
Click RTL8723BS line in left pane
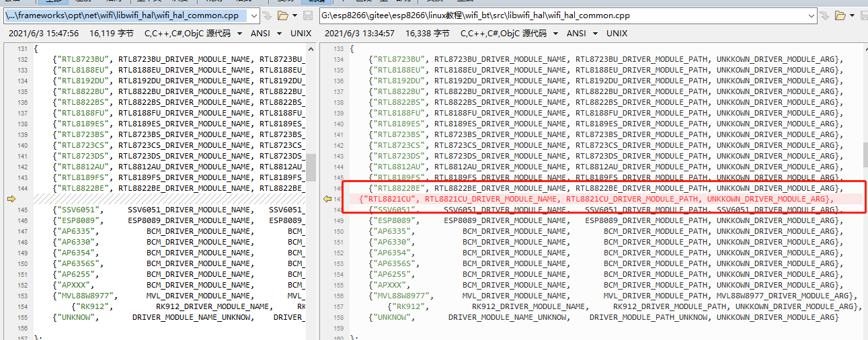pos(178,134)
